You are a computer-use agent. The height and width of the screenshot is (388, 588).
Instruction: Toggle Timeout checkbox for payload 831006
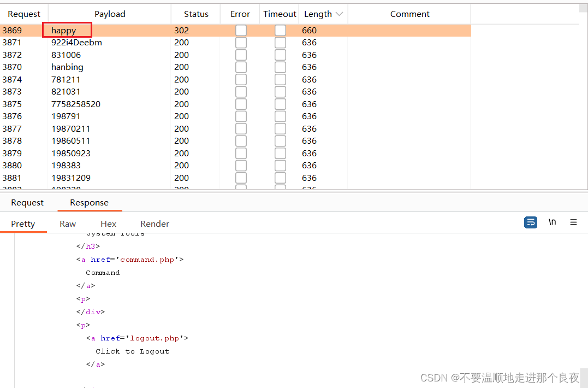tap(280, 55)
